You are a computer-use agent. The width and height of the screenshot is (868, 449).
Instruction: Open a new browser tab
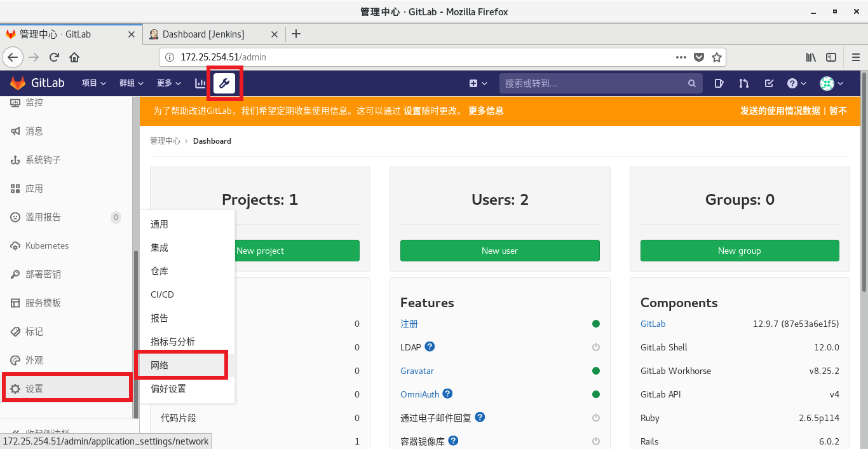(295, 34)
